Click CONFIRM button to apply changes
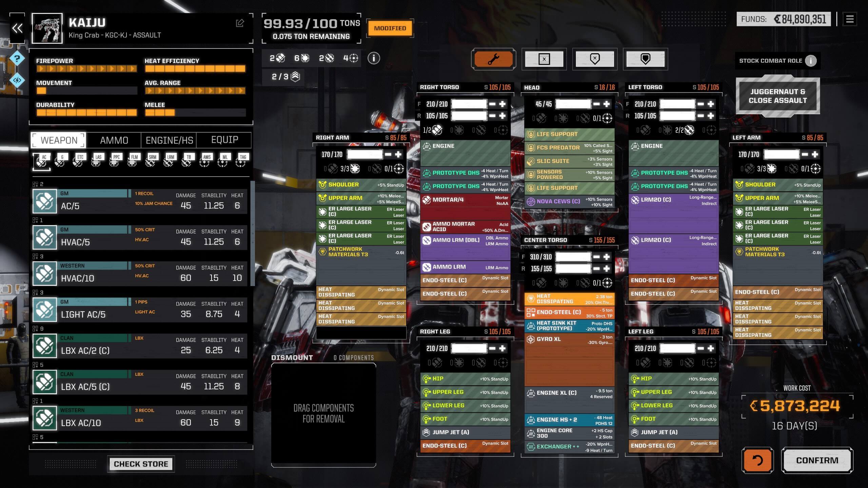 pyautogui.click(x=817, y=460)
